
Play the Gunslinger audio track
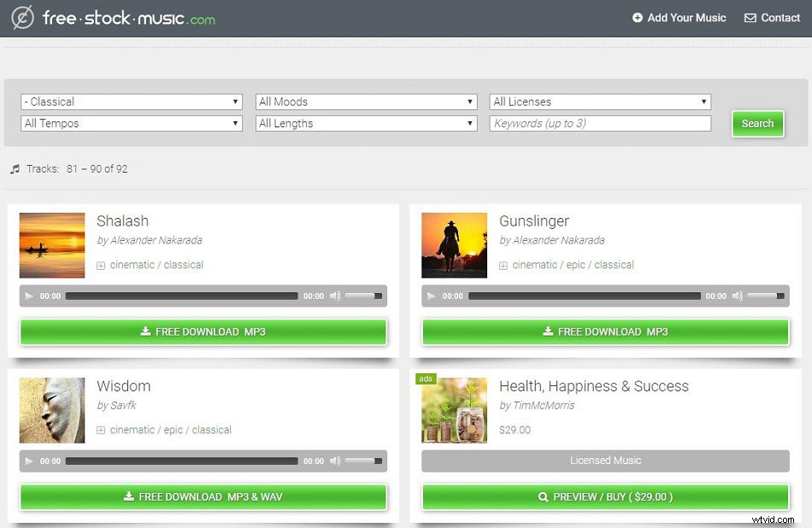(x=432, y=296)
